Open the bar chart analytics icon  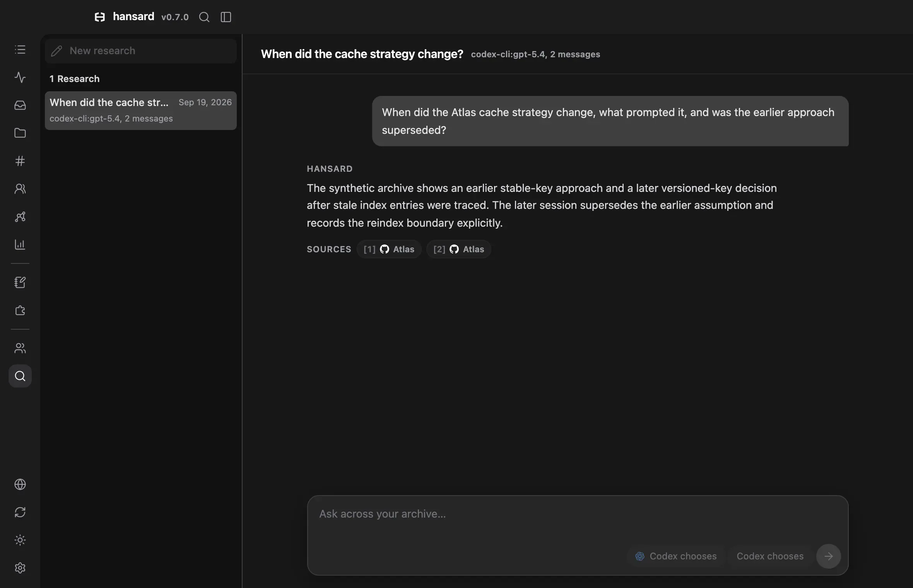[x=20, y=244]
